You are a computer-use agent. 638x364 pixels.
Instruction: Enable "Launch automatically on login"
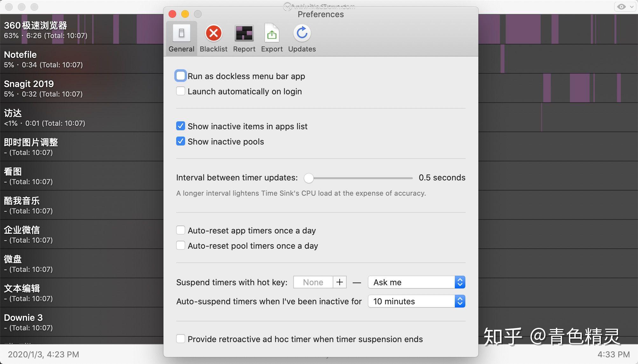180,91
